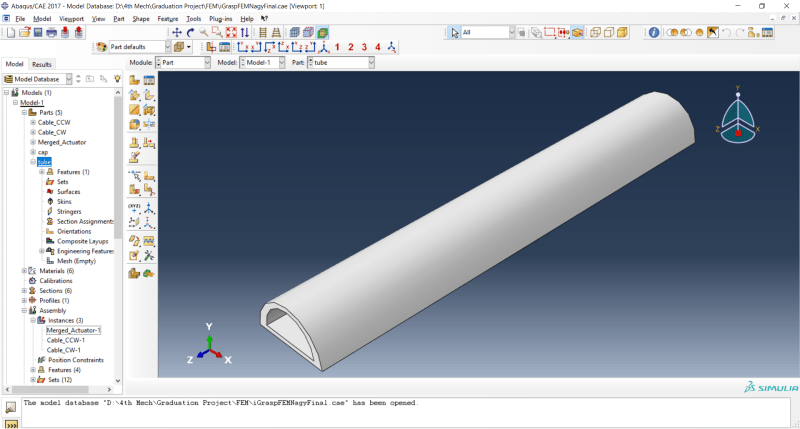Open the Query information tool
This screenshot has width=800, height=429.
click(x=654, y=33)
